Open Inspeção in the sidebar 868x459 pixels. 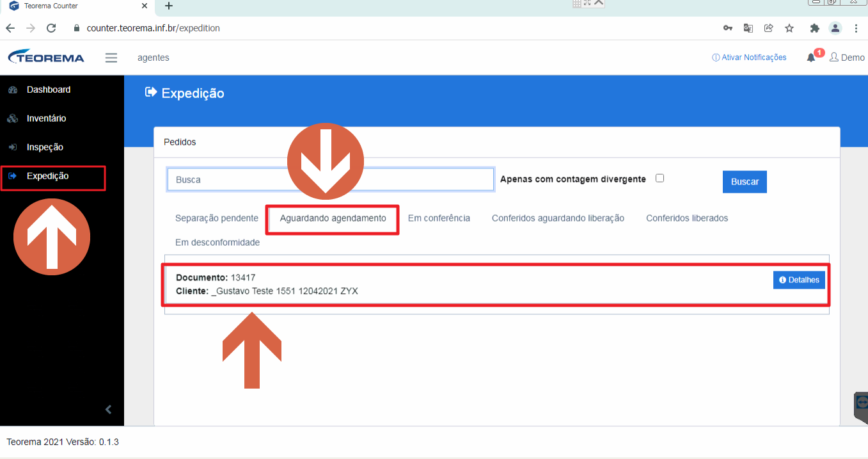coord(45,147)
